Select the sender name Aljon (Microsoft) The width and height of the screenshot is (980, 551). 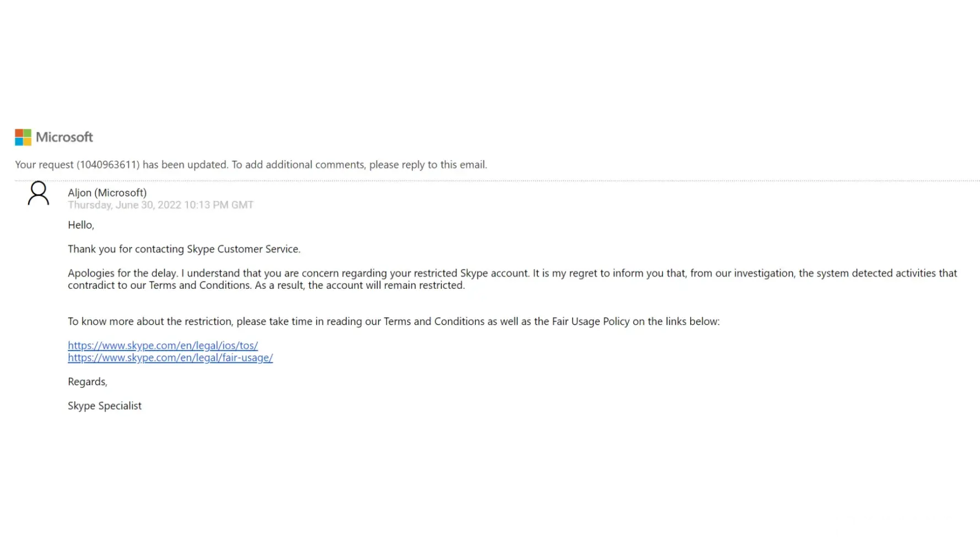(107, 193)
